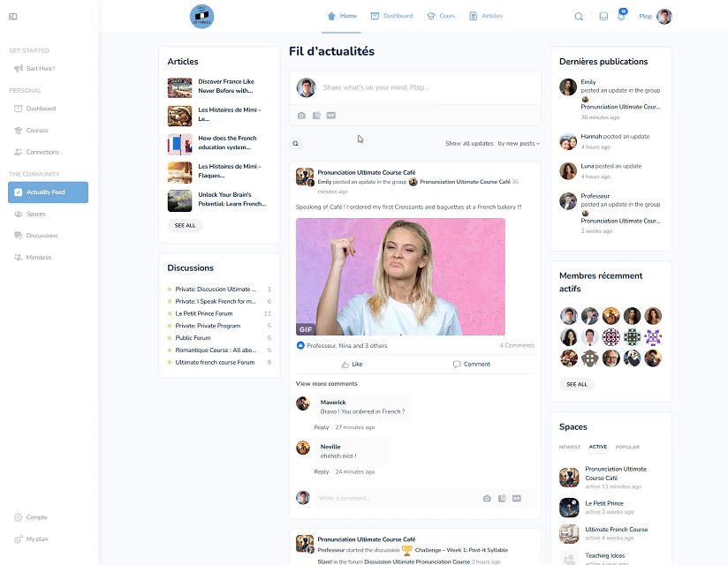The image size is (728, 565).
Task: Attach a photo to new post
Action: pos(301,116)
